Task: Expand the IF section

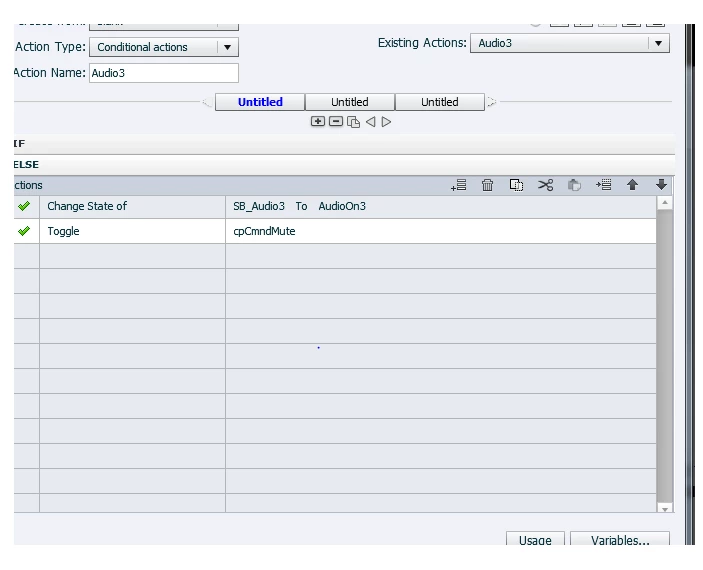Action: pyautogui.click(x=344, y=144)
